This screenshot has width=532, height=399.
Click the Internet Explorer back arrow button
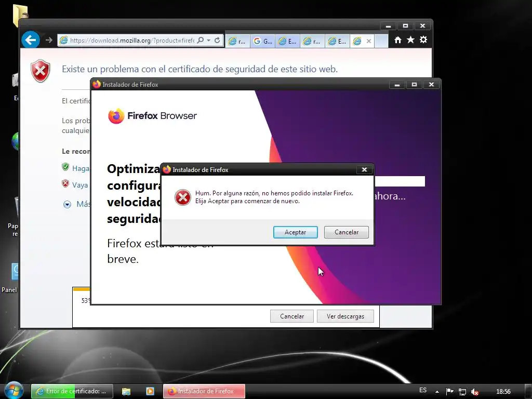[31, 41]
